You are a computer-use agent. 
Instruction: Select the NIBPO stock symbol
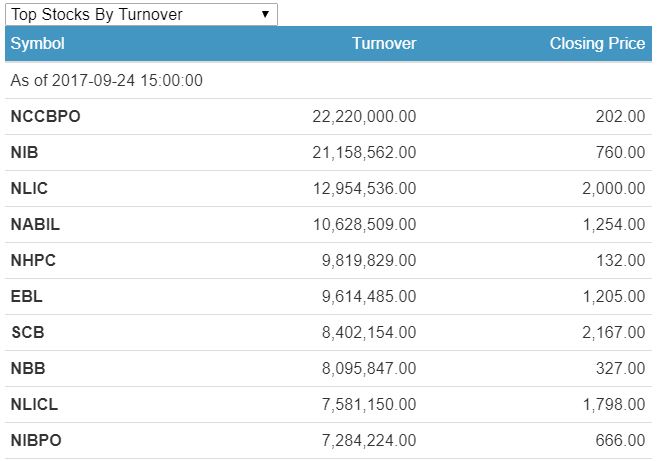pyautogui.click(x=36, y=441)
